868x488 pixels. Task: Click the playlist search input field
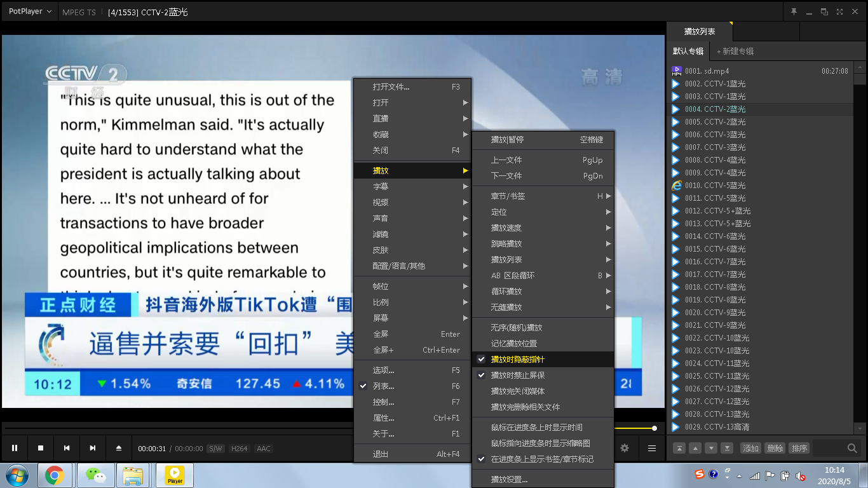tap(829, 448)
